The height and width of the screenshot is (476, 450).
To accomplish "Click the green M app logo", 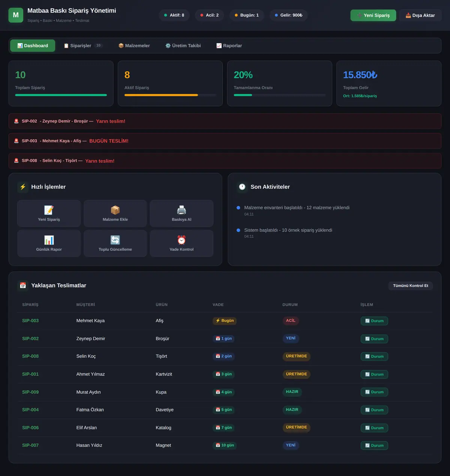I will (x=16, y=15).
